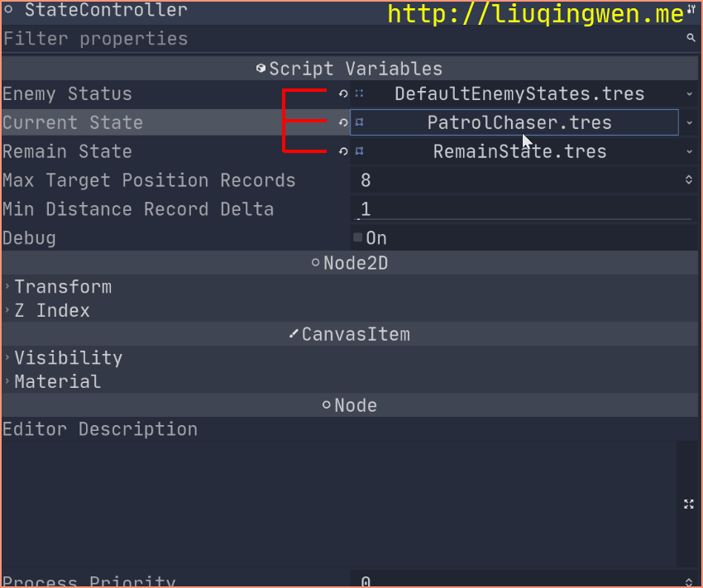
Task: Expand the Z Index section
Action: (52, 311)
